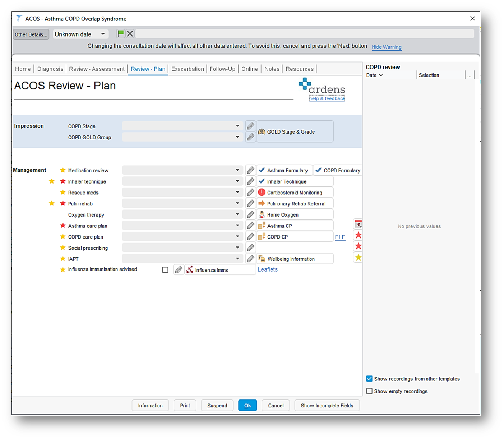Click the Hide Warning link
The height and width of the screenshot is (439, 504).
tap(387, 47)
